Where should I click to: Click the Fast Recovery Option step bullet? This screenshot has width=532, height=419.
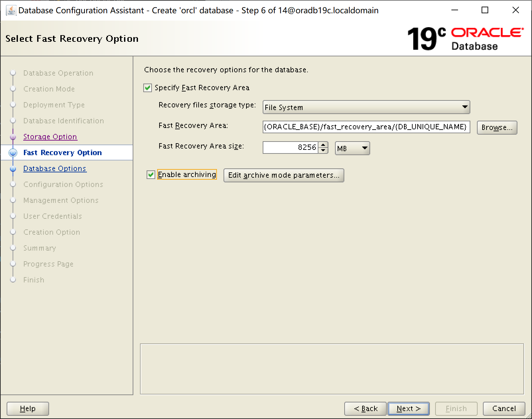[13, 153]
